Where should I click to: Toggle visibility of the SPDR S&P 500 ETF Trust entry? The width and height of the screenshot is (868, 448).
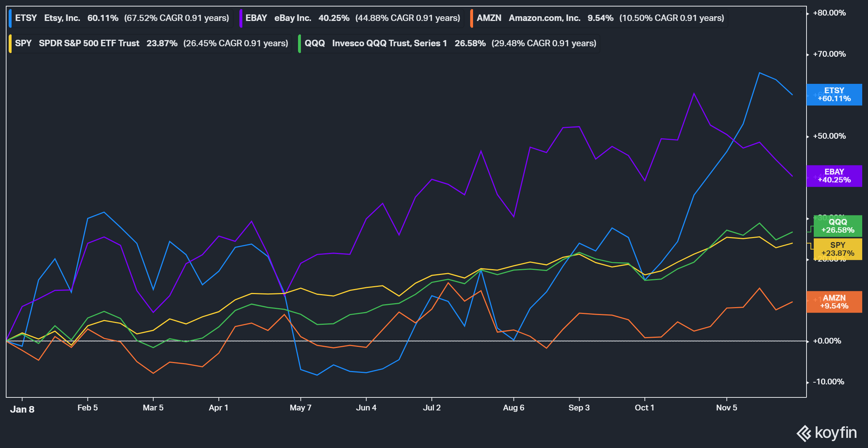[x=89, y=43]
